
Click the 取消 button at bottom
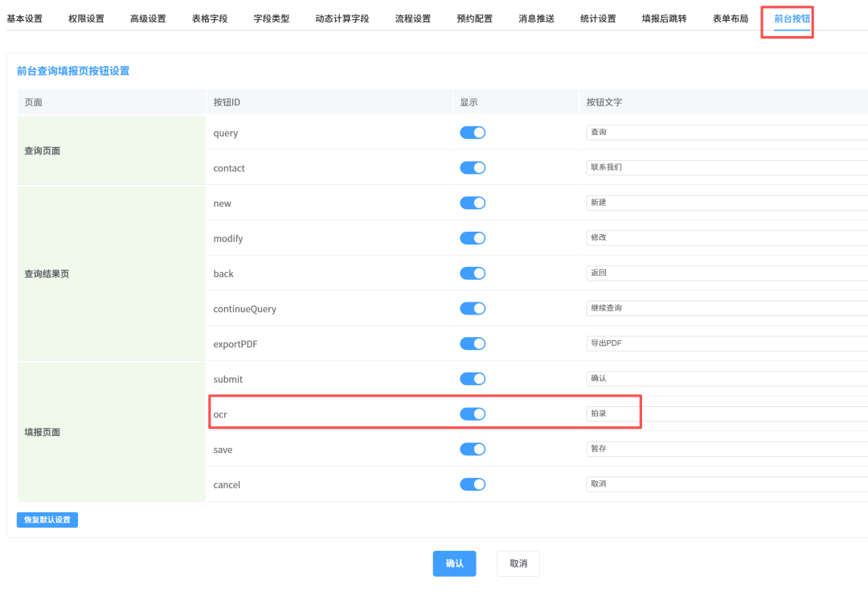[518, 563]
